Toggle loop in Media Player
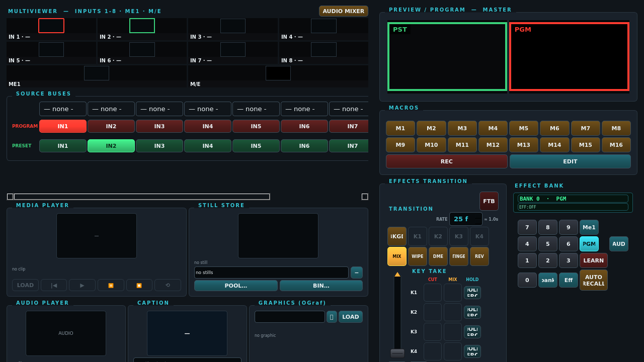This screenshot has width=644, height=362. 168,285
